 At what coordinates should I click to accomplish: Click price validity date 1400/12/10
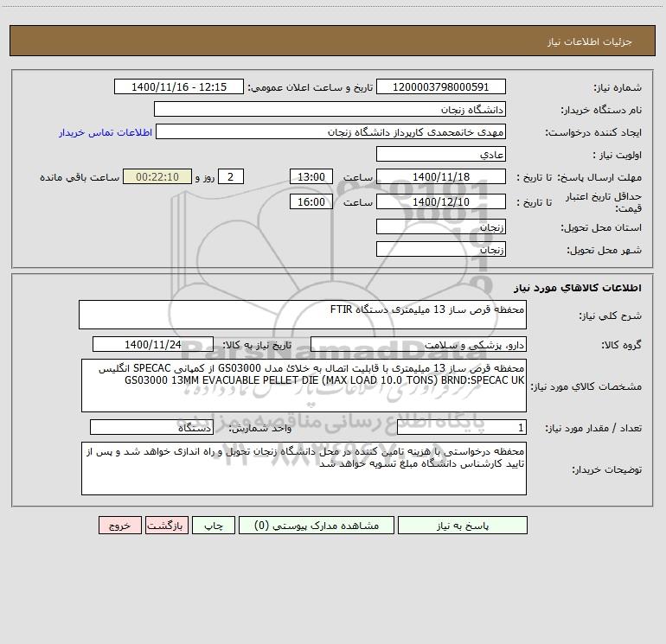click(x=441, y=201)
